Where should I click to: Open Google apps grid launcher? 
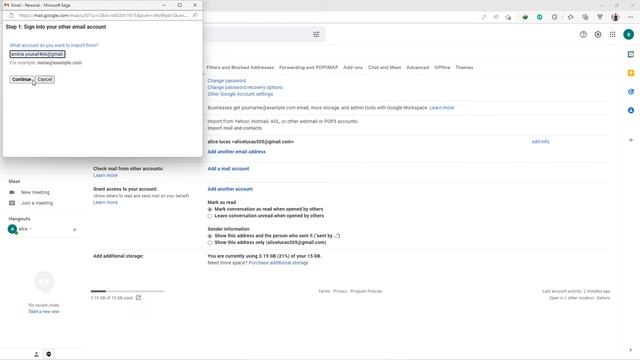click(x=612, y=35)
